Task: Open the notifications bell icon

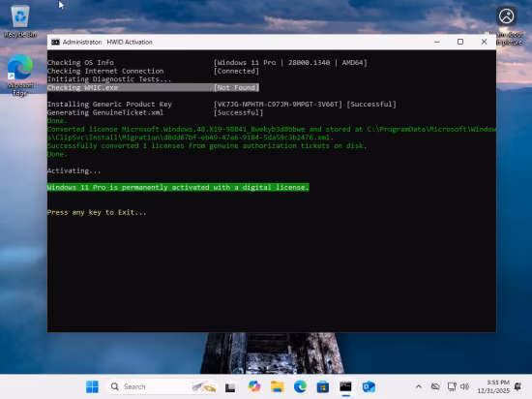Action: 518,386
